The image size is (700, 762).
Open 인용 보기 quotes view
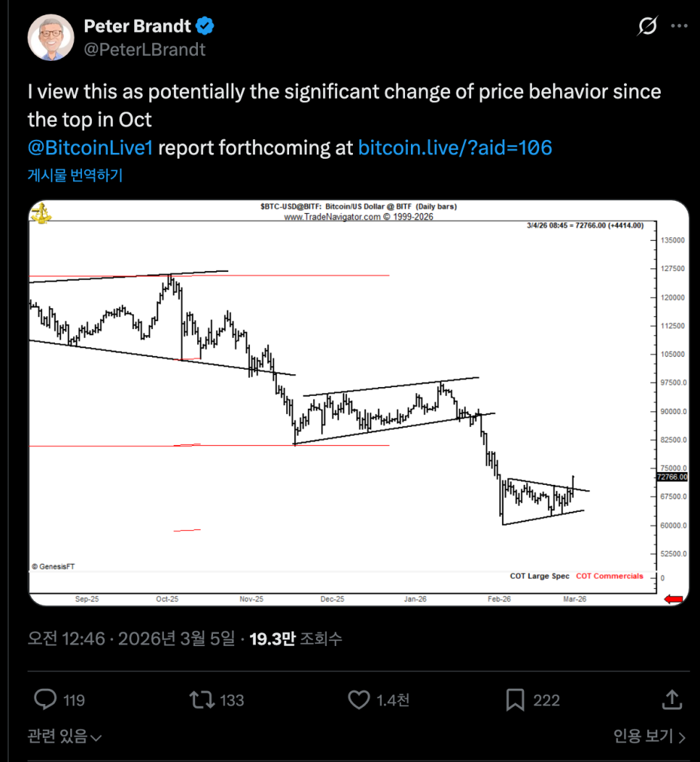tap(649, 737)
